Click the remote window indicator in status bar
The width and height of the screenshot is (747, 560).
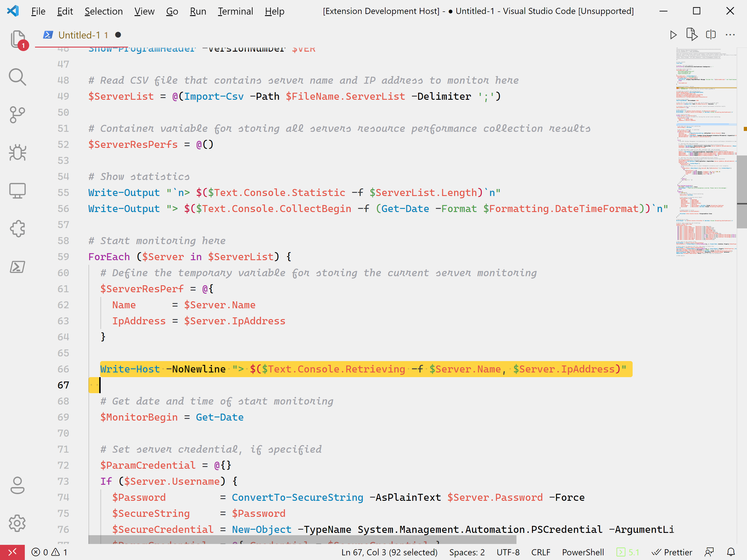tap(13, 552)
